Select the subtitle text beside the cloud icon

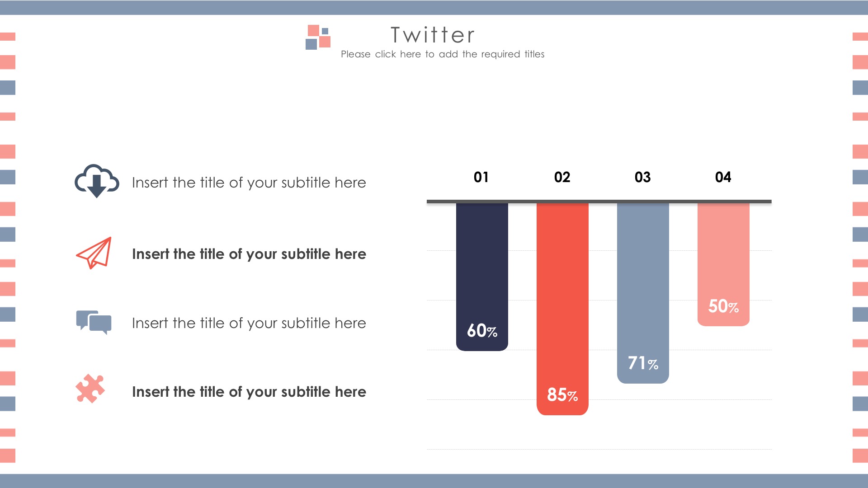249,183
